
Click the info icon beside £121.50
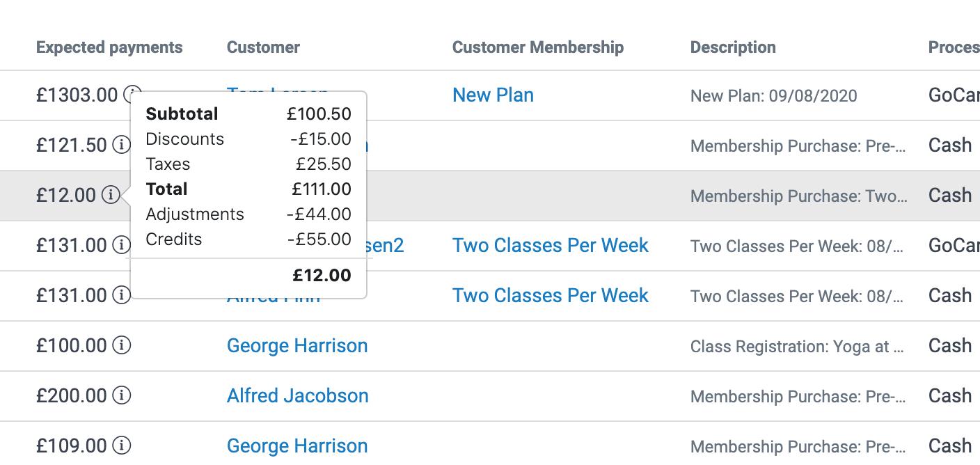coord(121,145)
